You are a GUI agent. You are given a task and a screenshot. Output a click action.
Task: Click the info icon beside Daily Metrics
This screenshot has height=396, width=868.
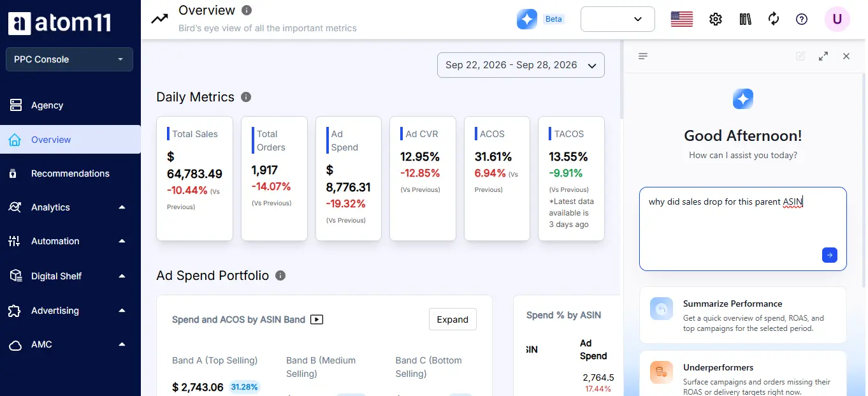click(246, 97)
